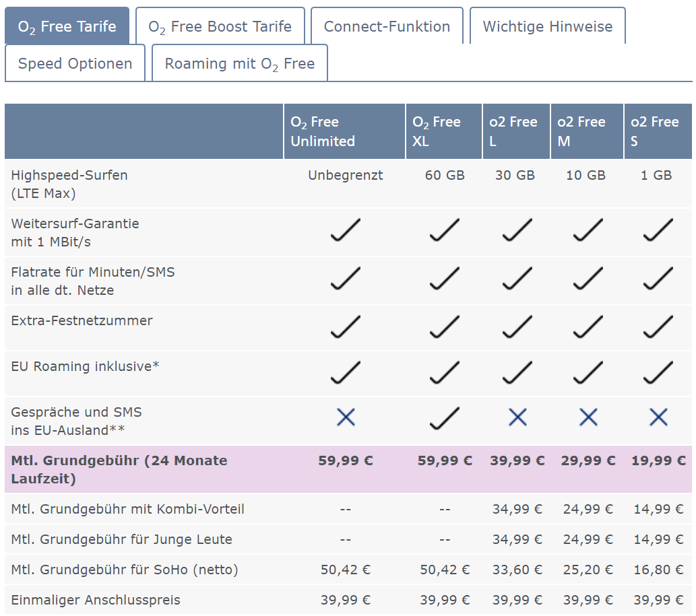The height and width of the screenshot is (616, 696).
Task: Click "14,99 €" in the Kombi-Vorteil row
Action: point(659,509)
